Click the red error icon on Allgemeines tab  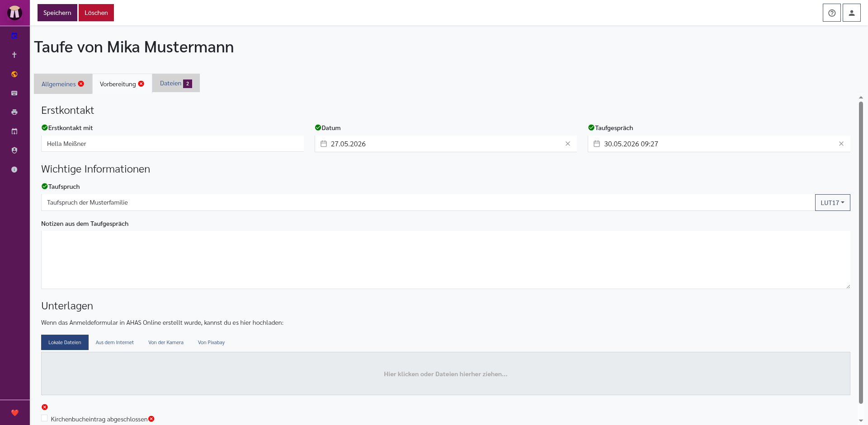(81, 84)
